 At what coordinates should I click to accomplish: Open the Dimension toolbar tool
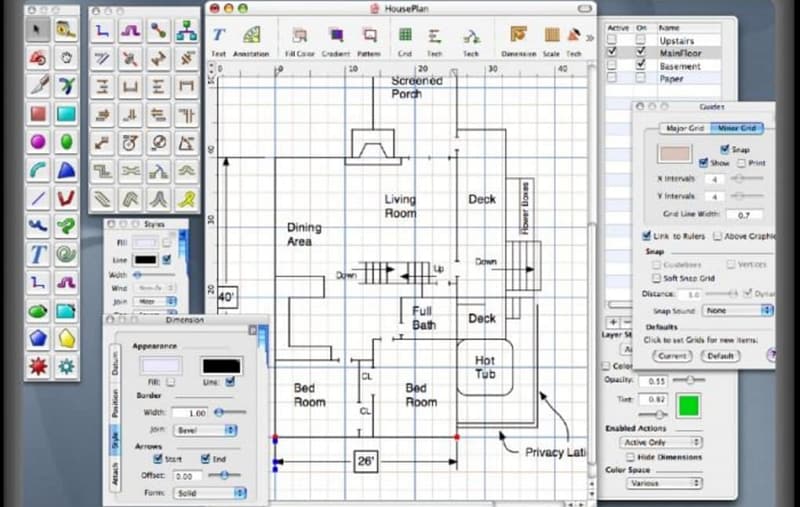518,41
